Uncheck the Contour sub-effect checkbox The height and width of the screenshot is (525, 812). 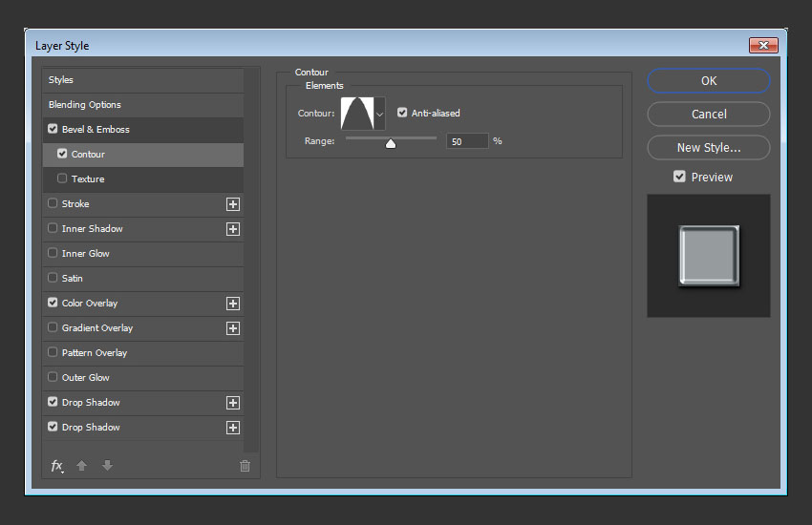click(62, 153)
